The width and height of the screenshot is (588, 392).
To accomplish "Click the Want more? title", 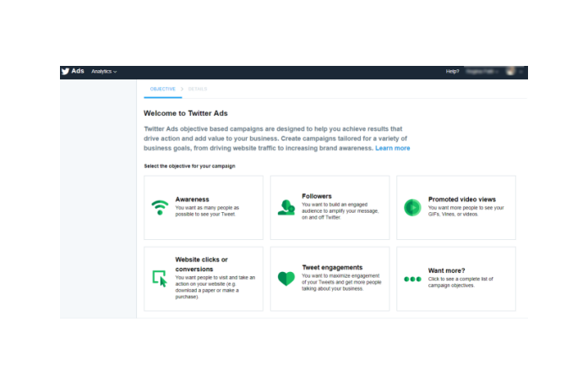I will (x=449, y=270).
